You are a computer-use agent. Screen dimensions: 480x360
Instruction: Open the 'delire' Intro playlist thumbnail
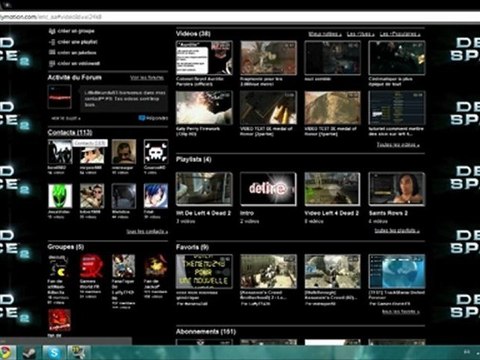(x=268, y=189)
